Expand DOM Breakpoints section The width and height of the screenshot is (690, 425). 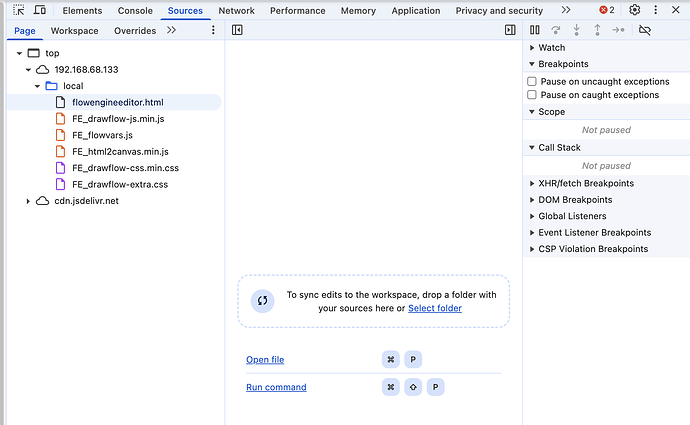pos(532,200)
